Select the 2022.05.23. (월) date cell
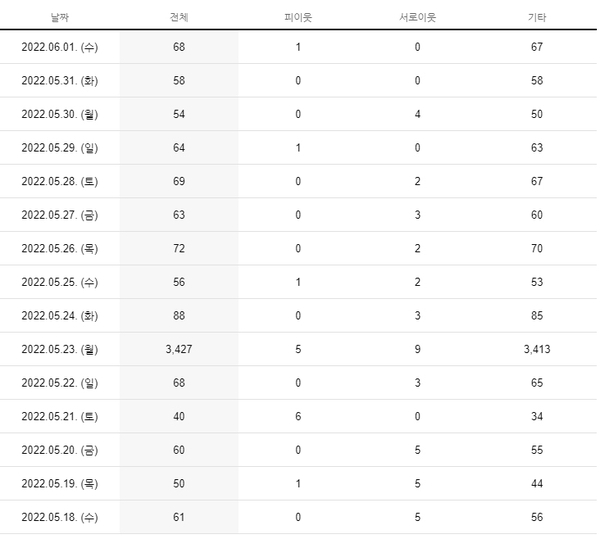This screenshot has height=539, width=600. point(60,350)
